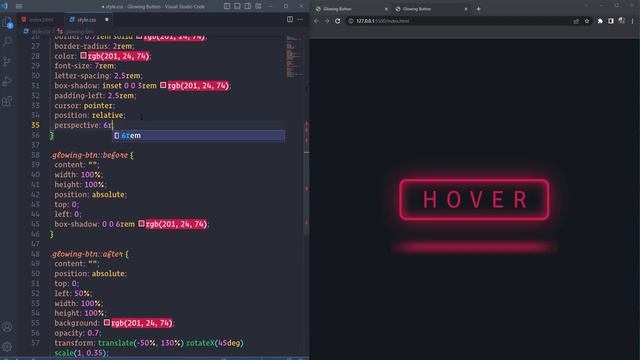This screenshot has height=360, width=640.
Task: Open the Search view in the activity bar
Action: click(x=7, y=42)
